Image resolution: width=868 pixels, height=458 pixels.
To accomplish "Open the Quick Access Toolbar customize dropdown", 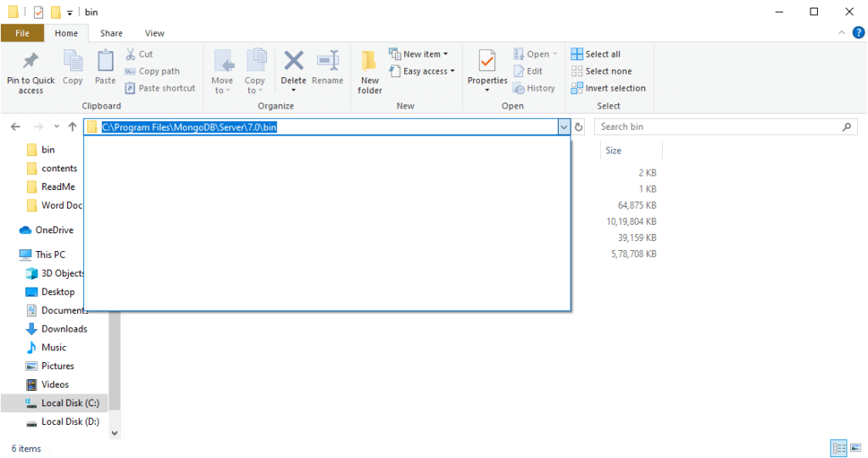I will click(x=70, y=12).
